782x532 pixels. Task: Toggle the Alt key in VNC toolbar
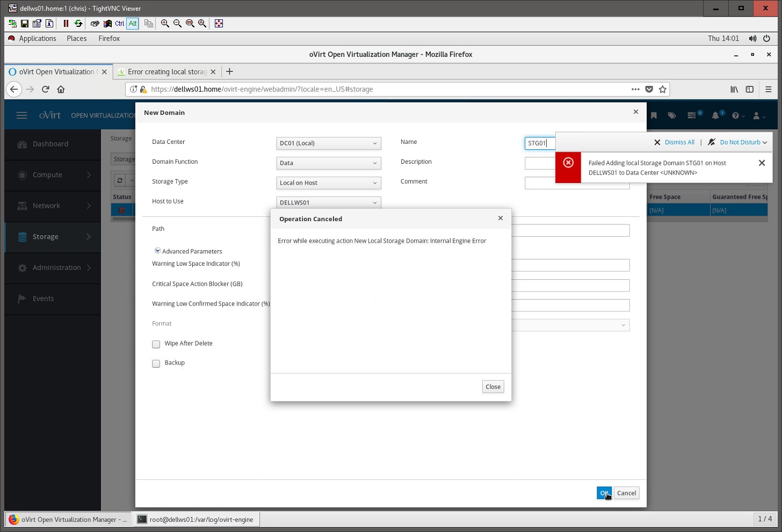(133, 24)
